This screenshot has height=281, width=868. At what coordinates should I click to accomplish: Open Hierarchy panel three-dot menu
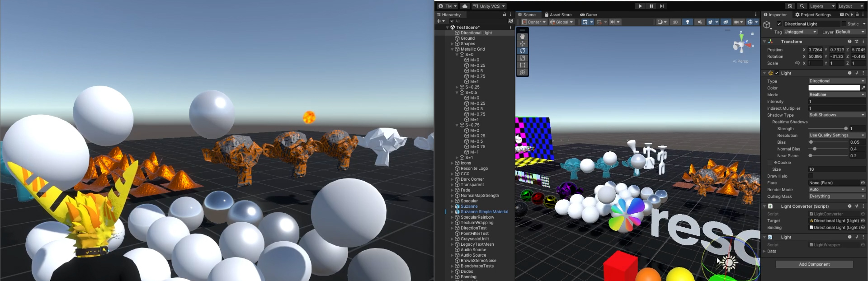(510, 14)
